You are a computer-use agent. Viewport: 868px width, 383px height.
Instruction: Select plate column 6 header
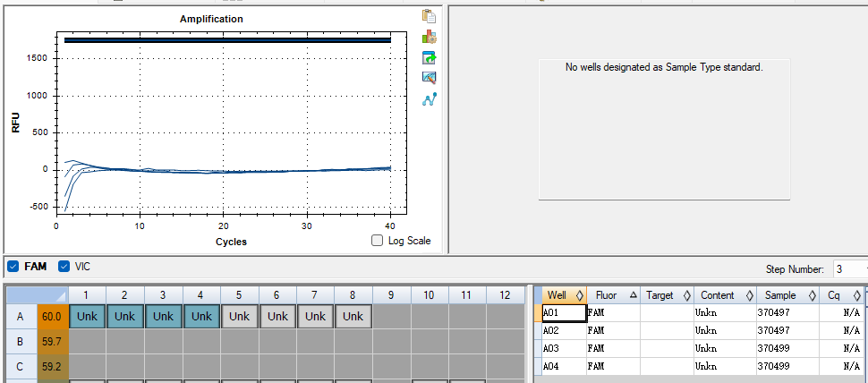[277, 295]
